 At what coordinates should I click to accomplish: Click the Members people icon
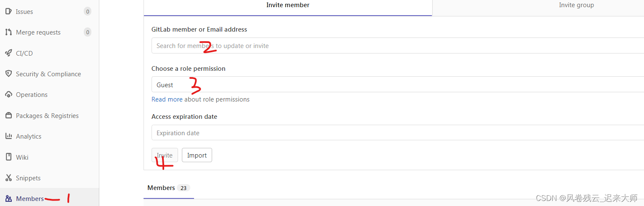tap(8, 198)
